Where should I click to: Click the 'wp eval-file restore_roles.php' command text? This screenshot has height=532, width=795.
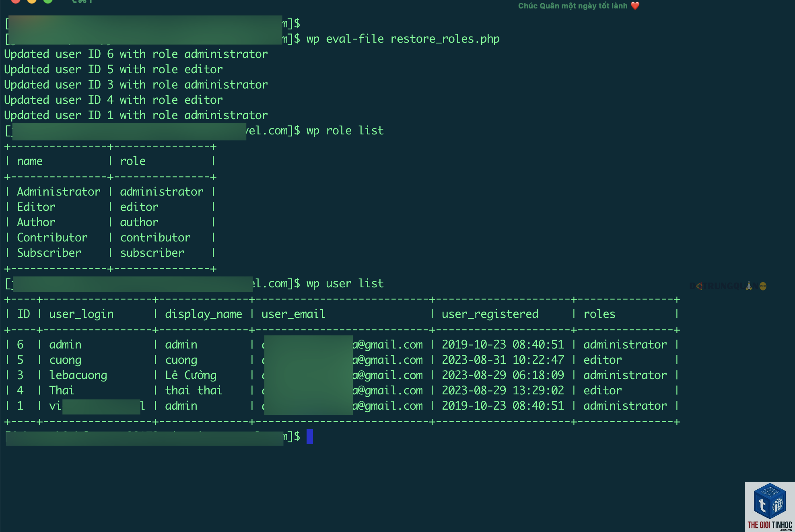[x=403, y=39]
